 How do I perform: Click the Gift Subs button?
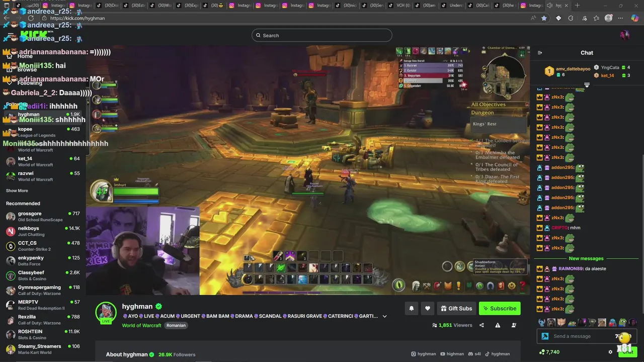click(x=456, y=308)
